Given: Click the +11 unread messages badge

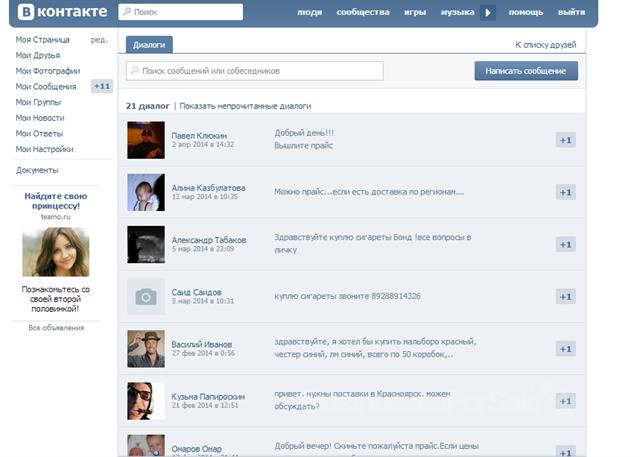Looking at the screenshot, I should pos(101,87).
